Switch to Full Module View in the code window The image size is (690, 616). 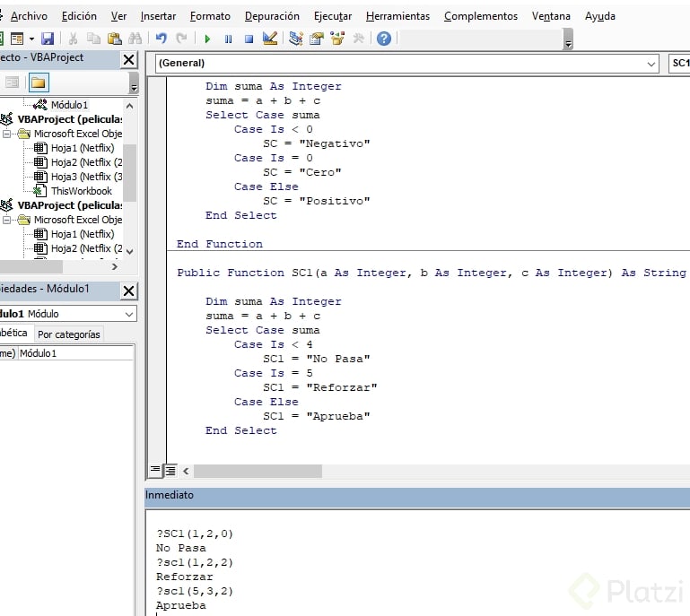170,471
